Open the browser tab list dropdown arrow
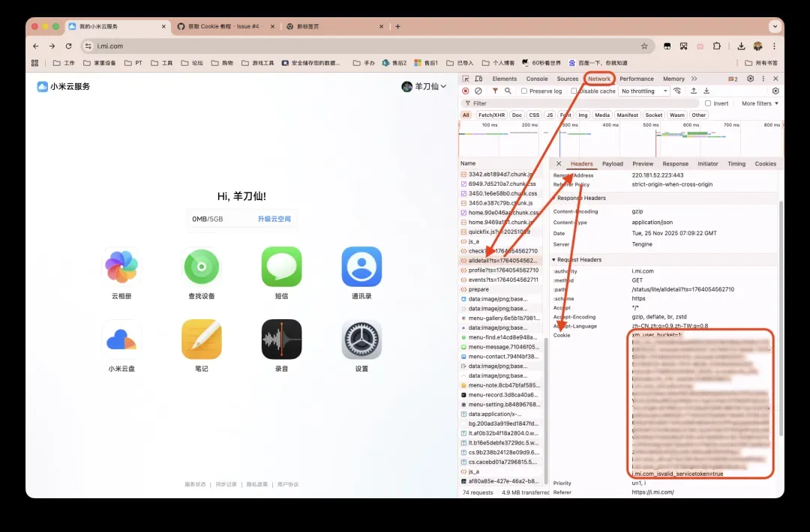 (x=774, y=26)
